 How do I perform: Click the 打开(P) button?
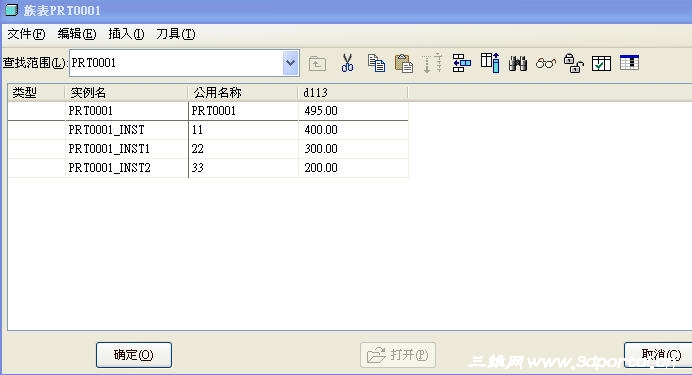pyautogui.click(x=398, y=355)
